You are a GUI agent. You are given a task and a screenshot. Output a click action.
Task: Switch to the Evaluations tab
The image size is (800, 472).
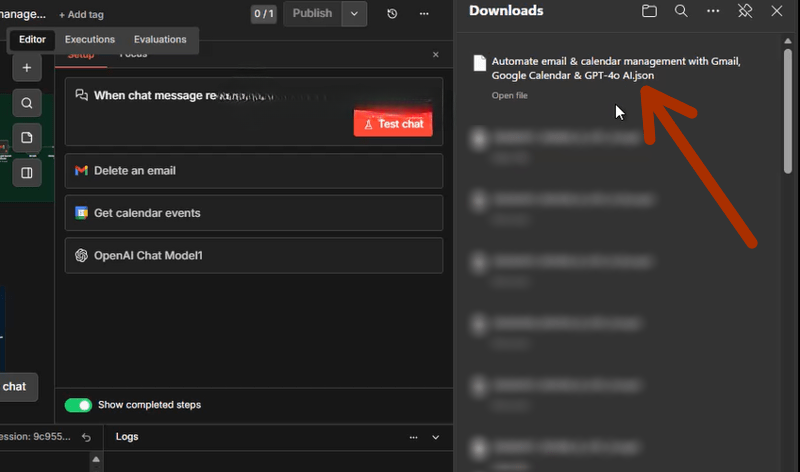pyautogui.click(x=160, y=39)
